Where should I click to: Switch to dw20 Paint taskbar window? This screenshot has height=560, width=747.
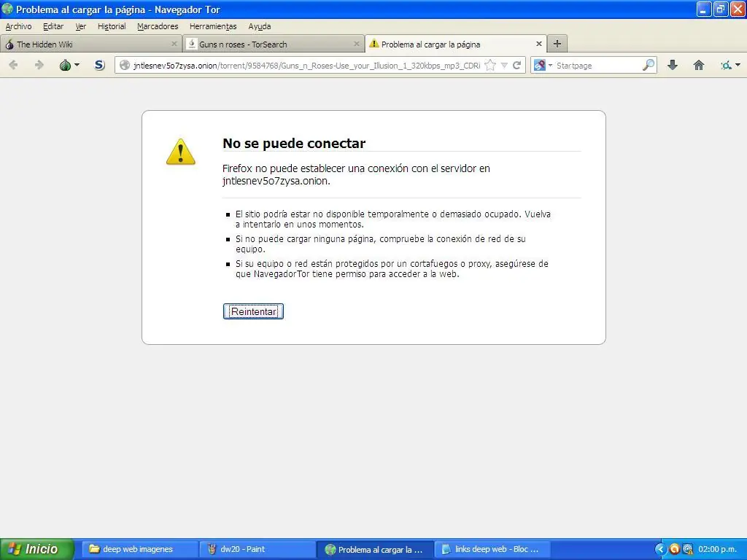point(258,549)
